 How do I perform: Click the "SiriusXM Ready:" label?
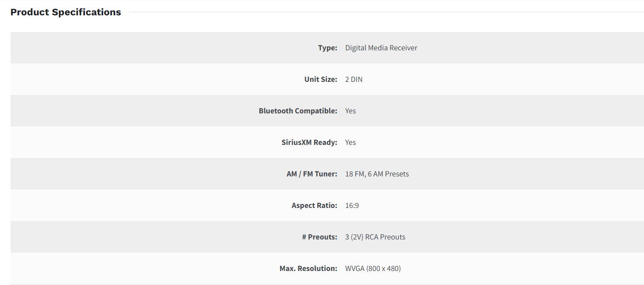click(309, 142)
